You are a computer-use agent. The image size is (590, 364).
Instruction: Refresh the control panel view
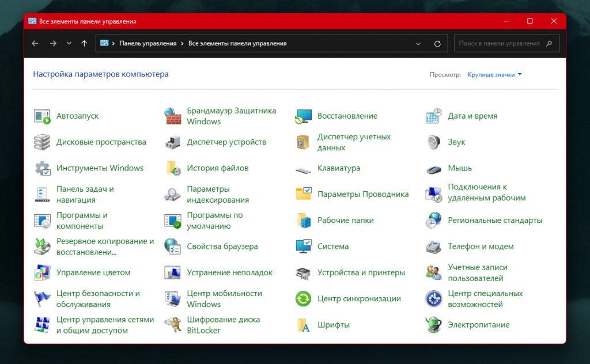(437, 44)
